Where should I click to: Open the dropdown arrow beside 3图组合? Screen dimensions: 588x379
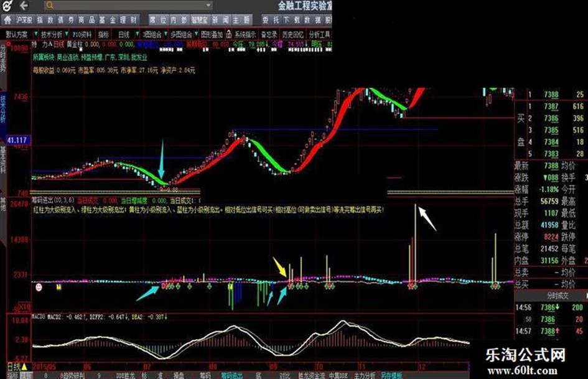[x=165, y=34]
